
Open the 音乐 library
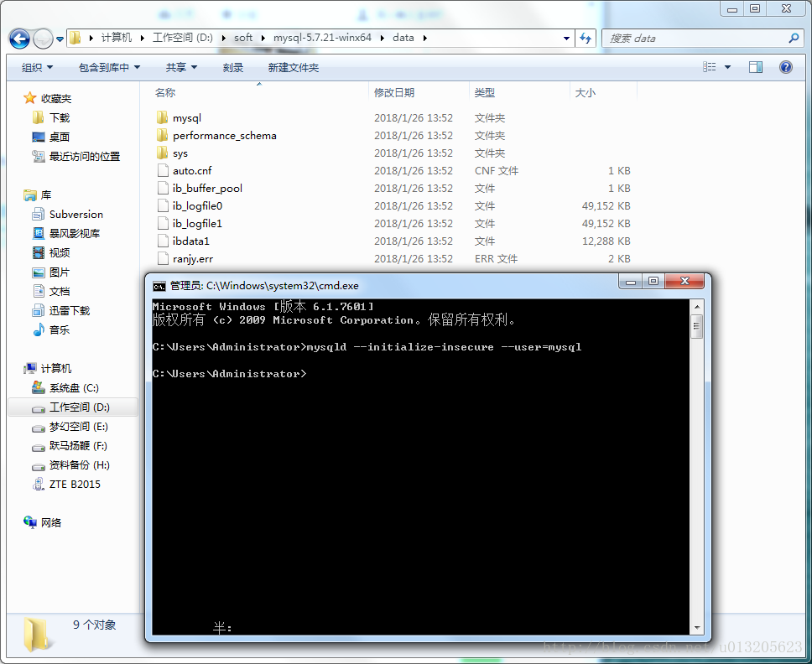[60, 329]
